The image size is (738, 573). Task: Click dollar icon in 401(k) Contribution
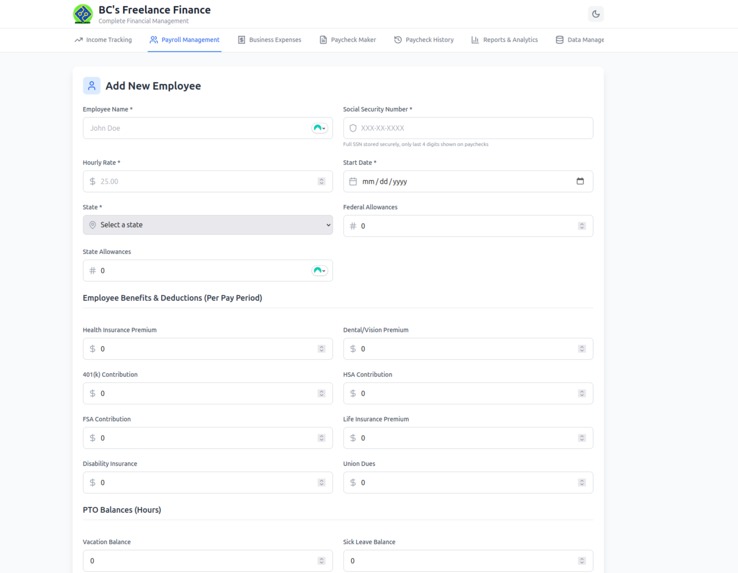(x=93, y=394)
